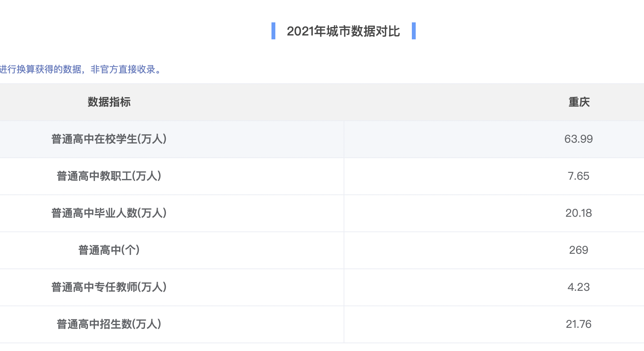Viewport: 644px width, 351px height.
Task: Click the enrollment value 21.76
Action: 578,324
